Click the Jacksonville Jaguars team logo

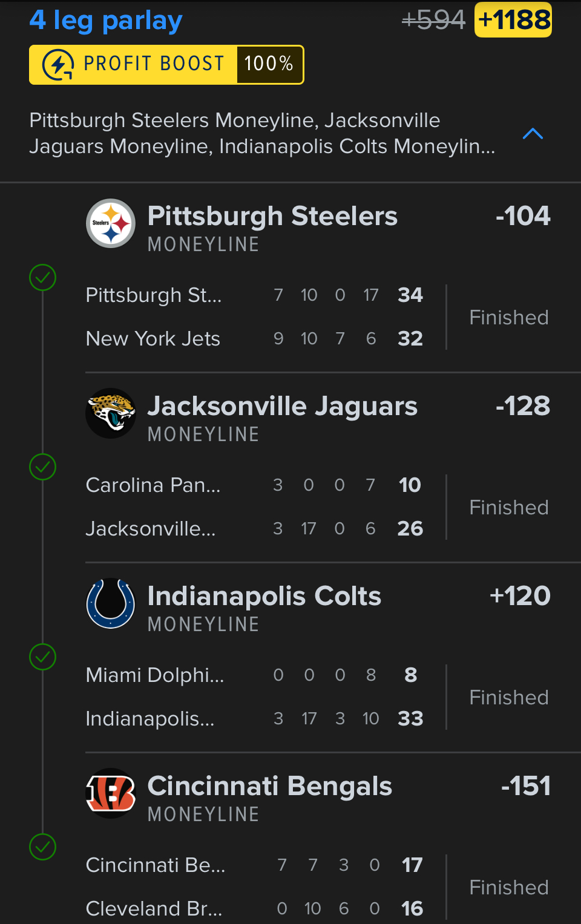pyautogui.click(x=111, y=413)
